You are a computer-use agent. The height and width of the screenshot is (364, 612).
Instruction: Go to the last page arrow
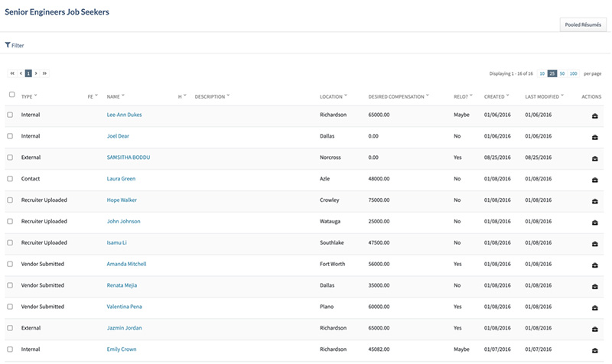point(44,73)
